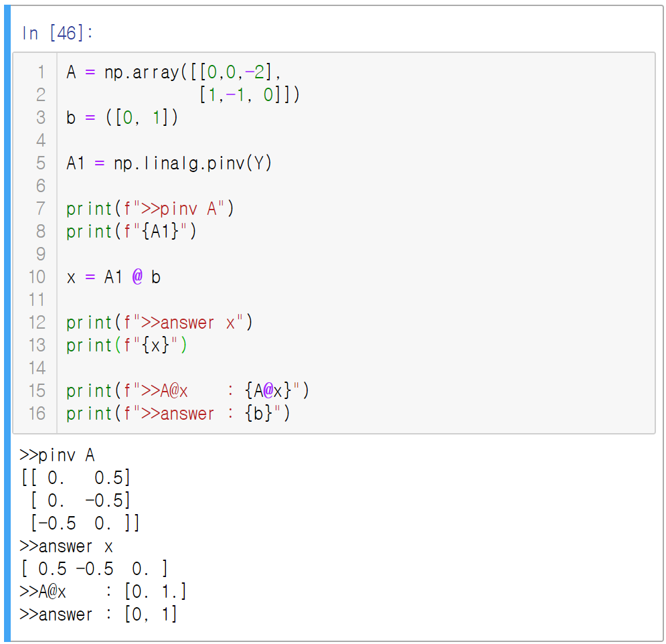Click on np.linalg.pinv(Y) code
This screenshot has height=644, width=666.
[192, 163]
